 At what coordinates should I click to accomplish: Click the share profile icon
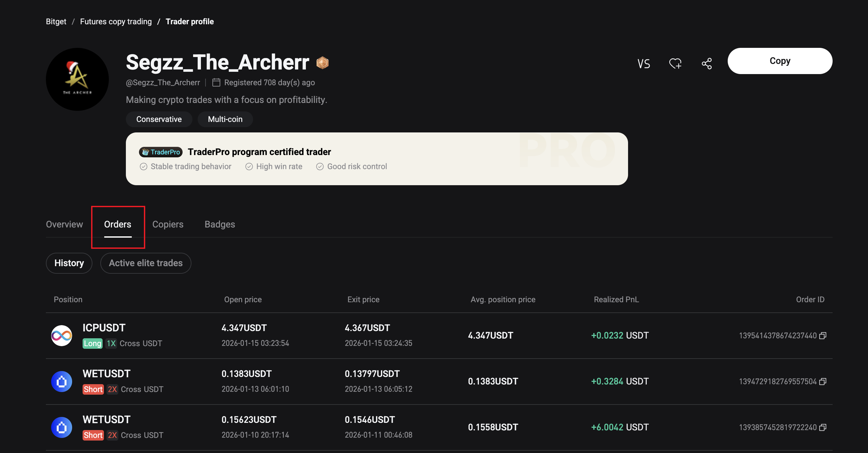[707, 63]
